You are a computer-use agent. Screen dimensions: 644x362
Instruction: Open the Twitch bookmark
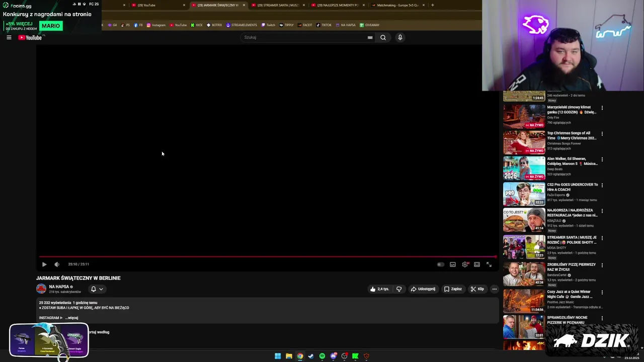click(x=268, y=25)
